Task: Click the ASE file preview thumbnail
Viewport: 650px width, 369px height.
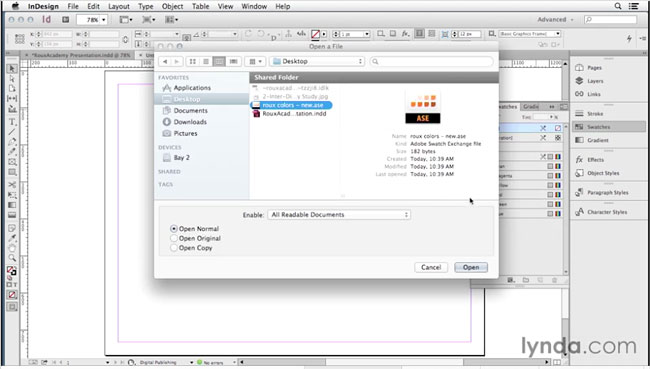Action: click(x=423, y=107)
